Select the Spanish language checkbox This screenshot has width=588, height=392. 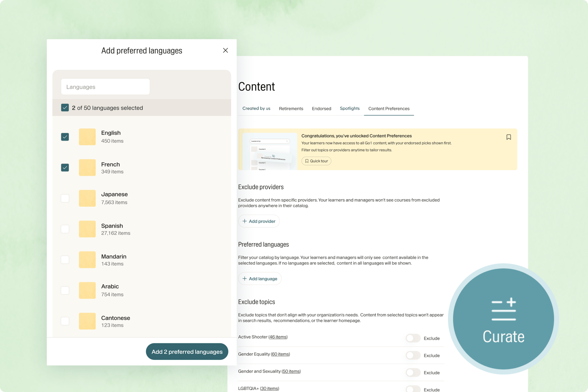(65, 229)
